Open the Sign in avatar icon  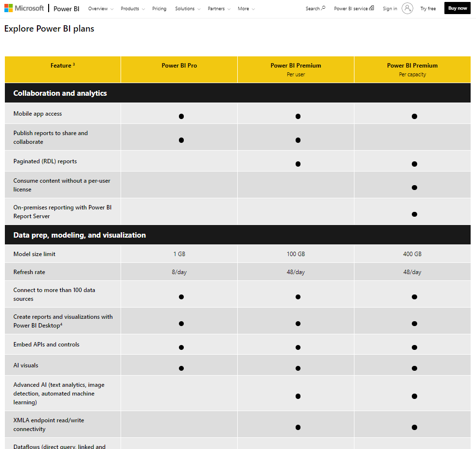407,8
